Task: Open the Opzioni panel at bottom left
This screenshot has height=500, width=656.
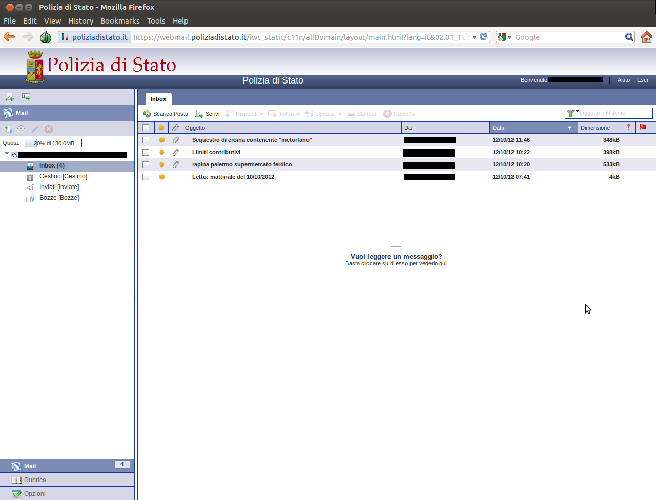Action: tap(35, 494)
